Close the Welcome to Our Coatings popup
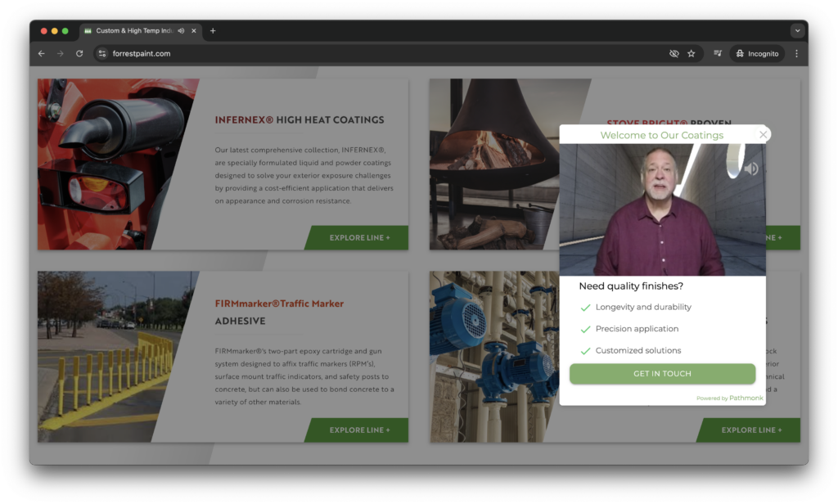 (x=763, y=135)
